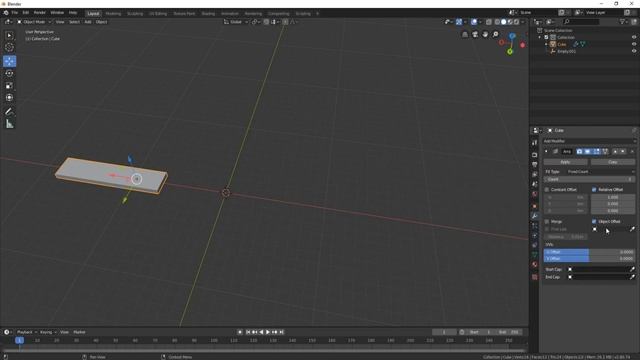Select the Move tool

tap(9, 61)
